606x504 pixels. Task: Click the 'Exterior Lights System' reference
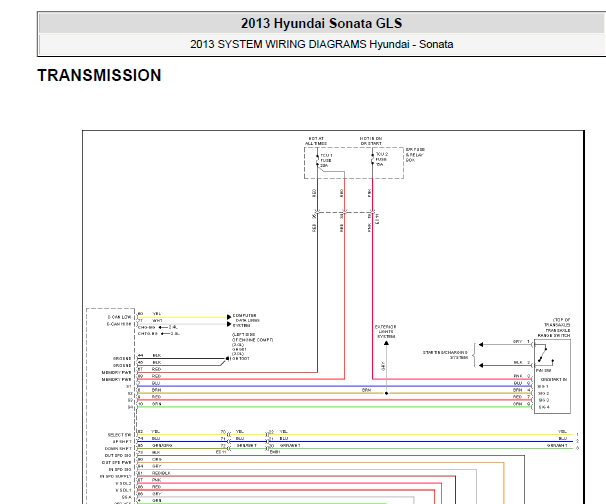click(385, 332)
